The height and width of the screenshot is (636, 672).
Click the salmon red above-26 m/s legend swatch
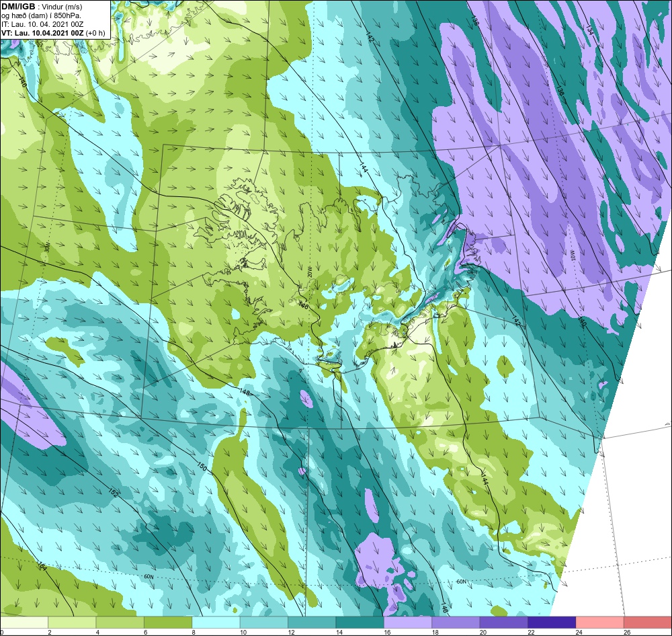(x=648, y=623)
